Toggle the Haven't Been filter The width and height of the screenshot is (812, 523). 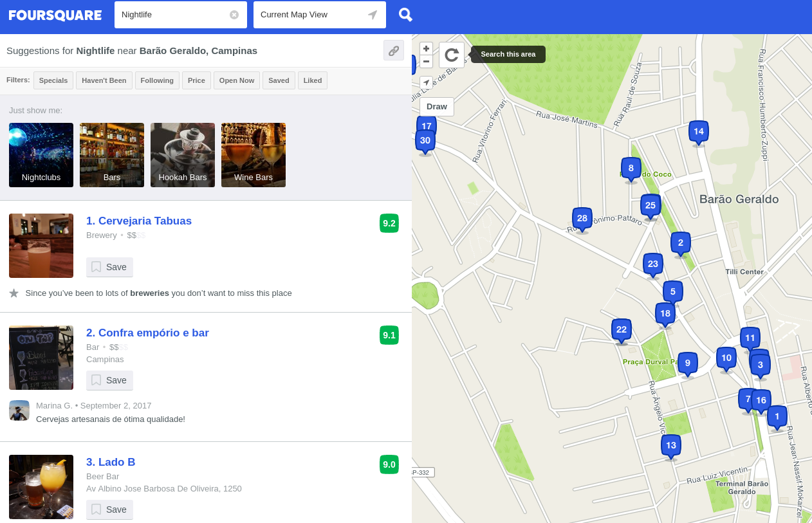[104, 80]
